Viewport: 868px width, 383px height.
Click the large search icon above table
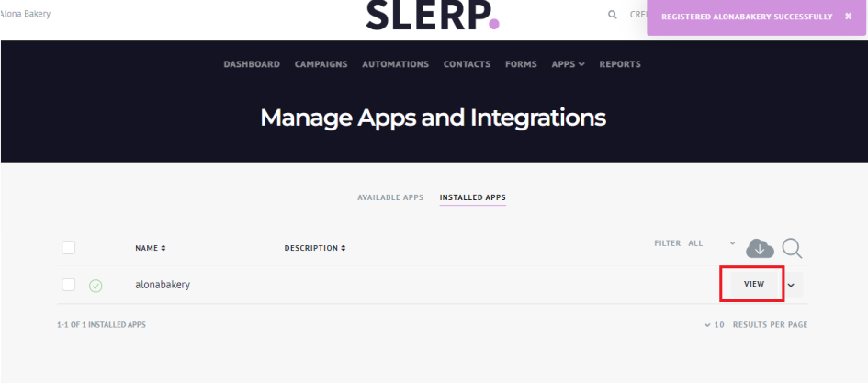(792, 249)
